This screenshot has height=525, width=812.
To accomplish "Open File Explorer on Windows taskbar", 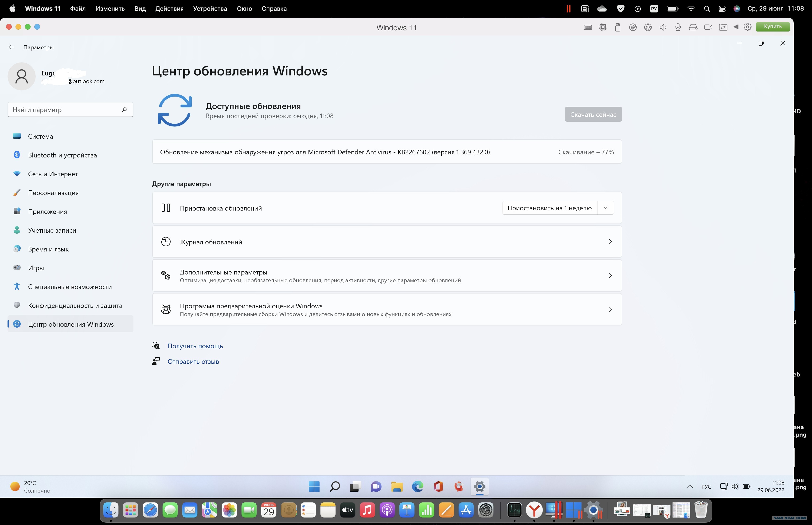I will point(397,486).
